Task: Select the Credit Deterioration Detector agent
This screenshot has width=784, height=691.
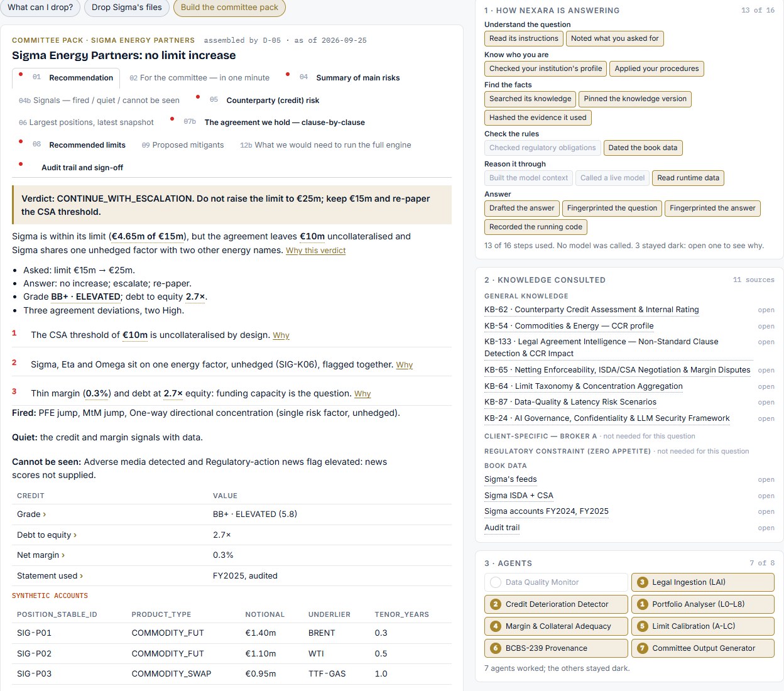Action: pos(556,604)
